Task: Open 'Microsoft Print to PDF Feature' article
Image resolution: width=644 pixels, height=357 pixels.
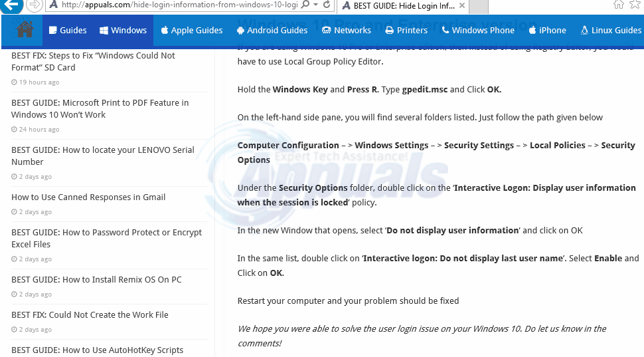Action: click(100, 108)
